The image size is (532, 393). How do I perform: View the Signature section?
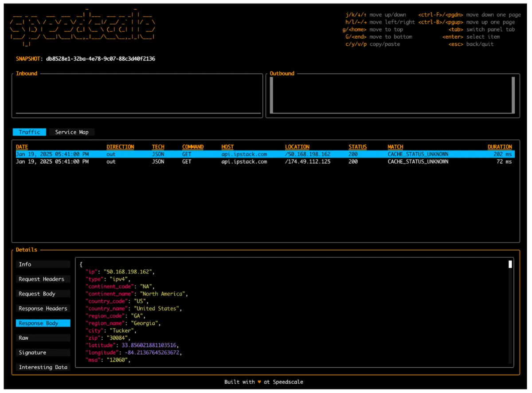43,352
